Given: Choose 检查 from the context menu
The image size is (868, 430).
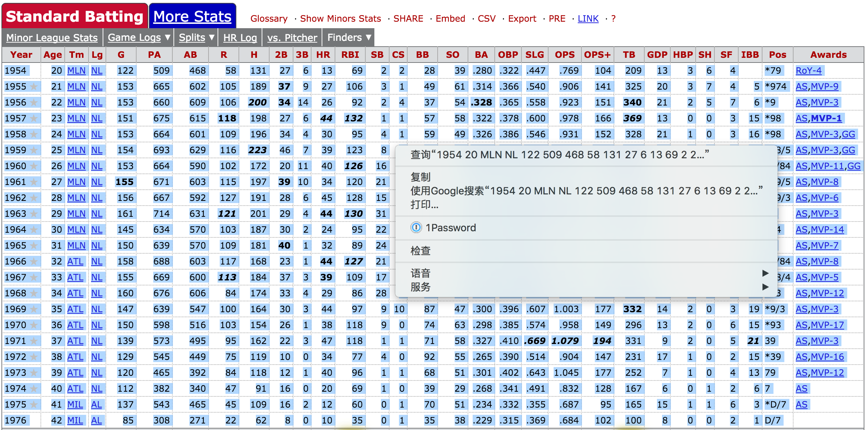Looking at the screenshot, I should [420, 251].
